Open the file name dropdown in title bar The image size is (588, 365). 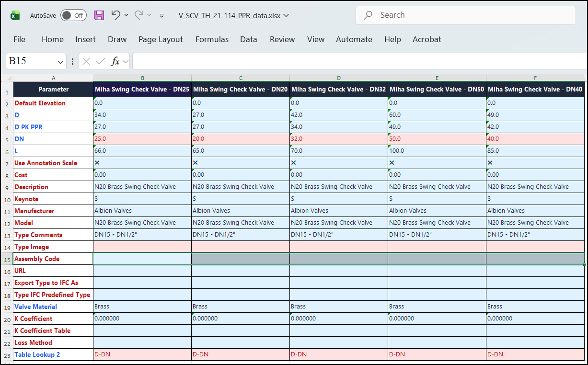(x=286, y=15)
